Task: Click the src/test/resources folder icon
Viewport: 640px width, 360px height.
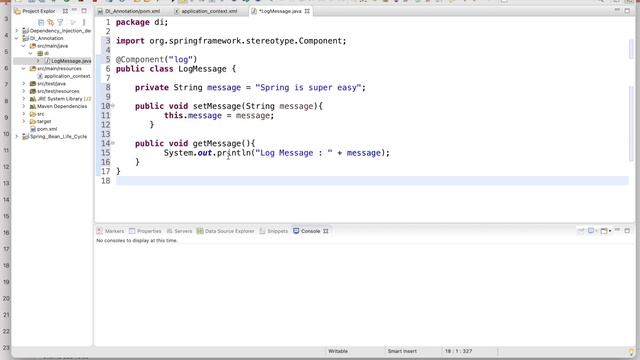Action: tap(33, 91)
